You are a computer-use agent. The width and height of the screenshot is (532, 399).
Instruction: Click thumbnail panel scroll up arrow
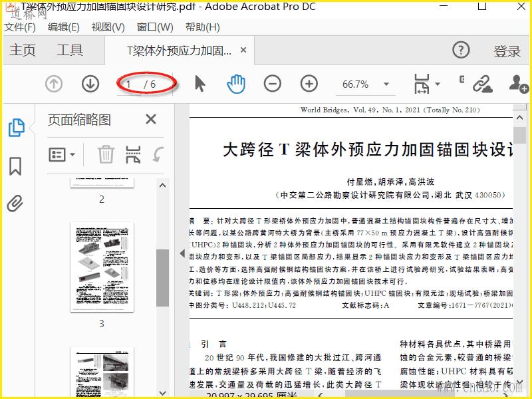[x=162, y=186]
